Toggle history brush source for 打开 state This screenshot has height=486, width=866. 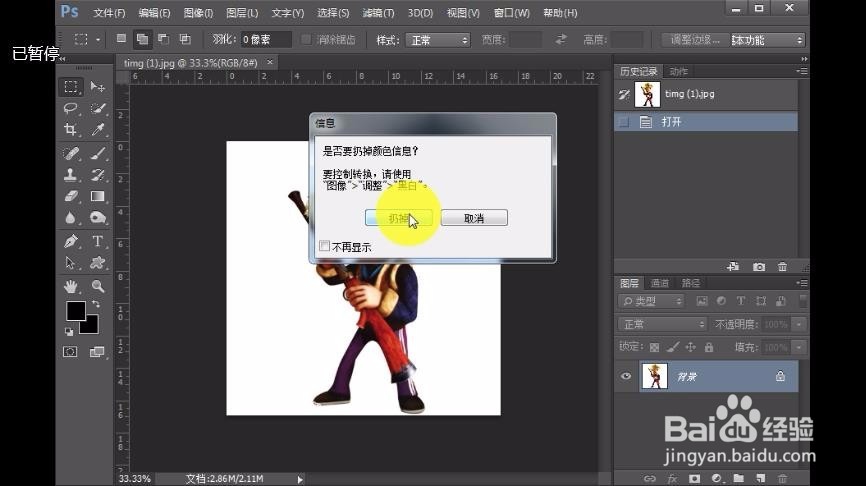624,122
